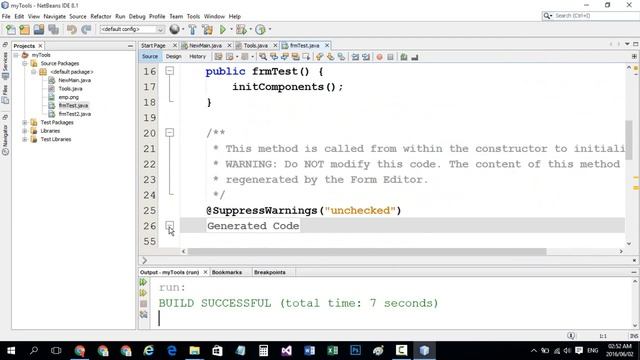The image size is (640, 360).
Task: Click the Profile Project clock icon
Action: click(x=260, y=29)
